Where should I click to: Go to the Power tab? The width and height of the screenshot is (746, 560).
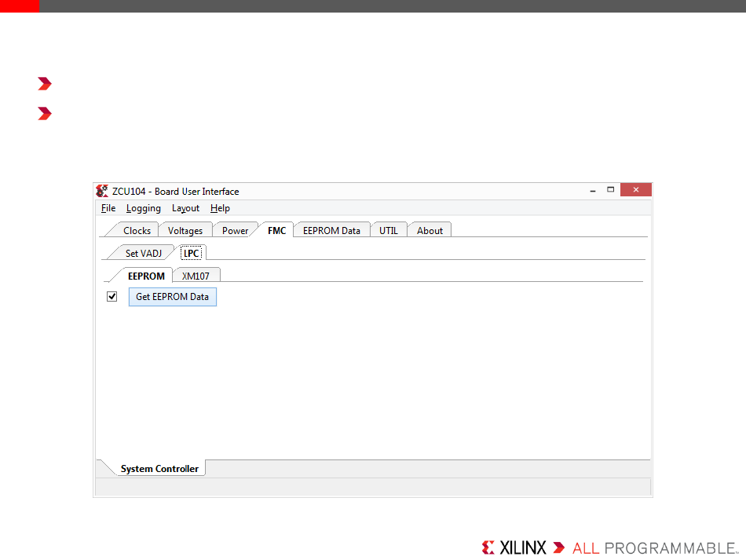235,231
